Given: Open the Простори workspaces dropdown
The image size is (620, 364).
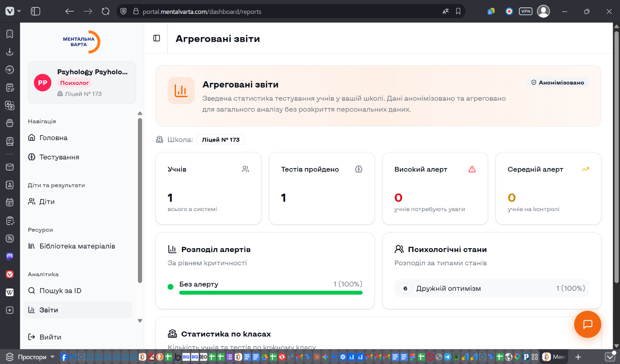Looking at the screenshot, I should pyautogui.click(x=30, y=357).
